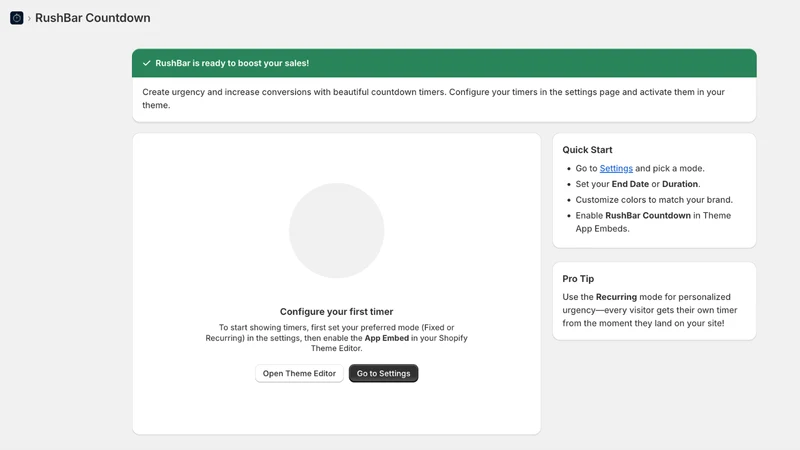
Task: Click the checkmark icon in green banner
Action: 146,63
